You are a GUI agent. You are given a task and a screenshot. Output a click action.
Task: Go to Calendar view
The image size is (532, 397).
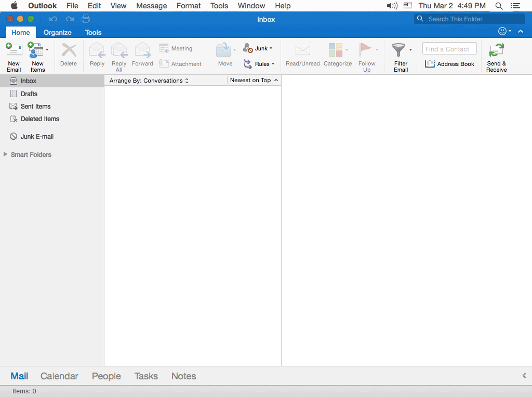(x=59, y=376)
